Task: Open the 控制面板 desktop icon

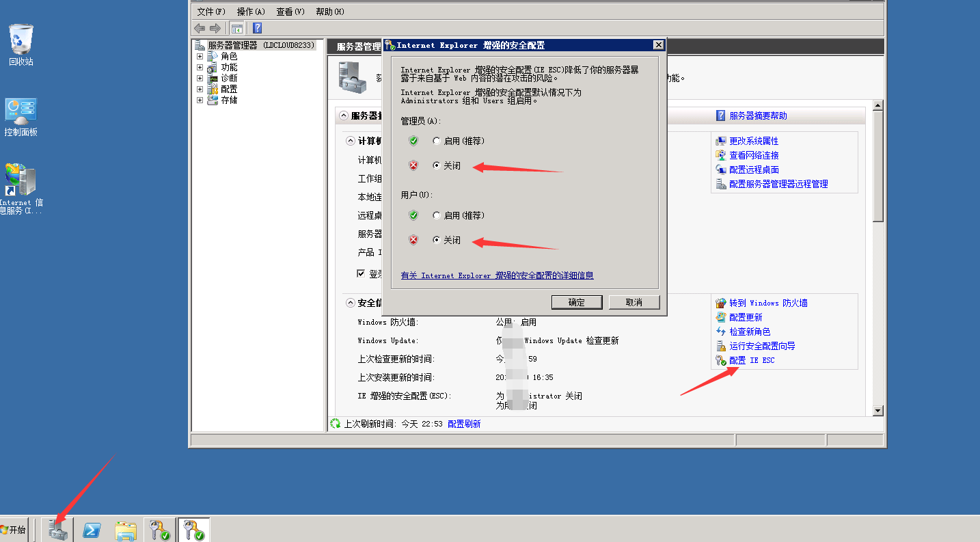Action: tap(21, 117)
